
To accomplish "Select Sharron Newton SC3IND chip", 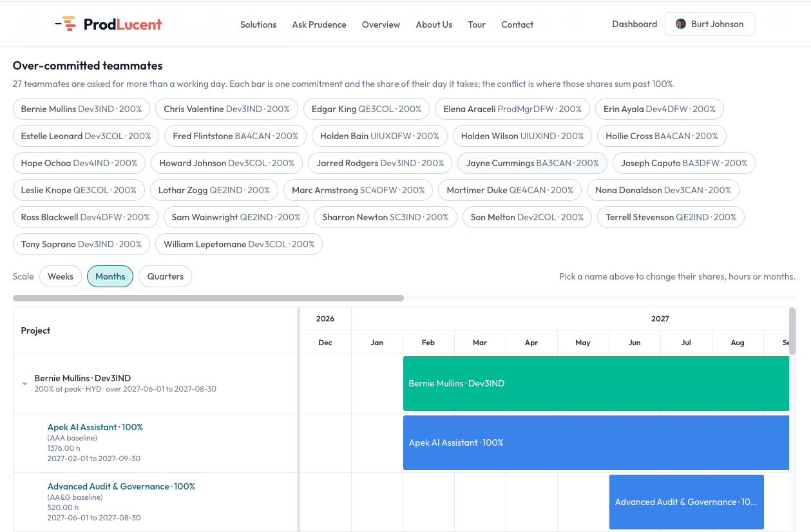I will pos(385,217).
